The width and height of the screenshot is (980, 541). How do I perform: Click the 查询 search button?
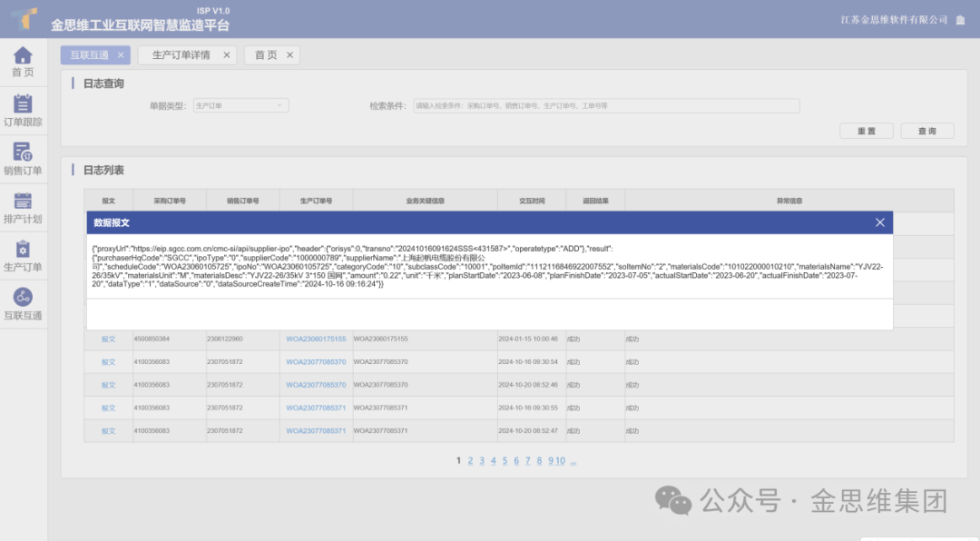click(926, 132)
